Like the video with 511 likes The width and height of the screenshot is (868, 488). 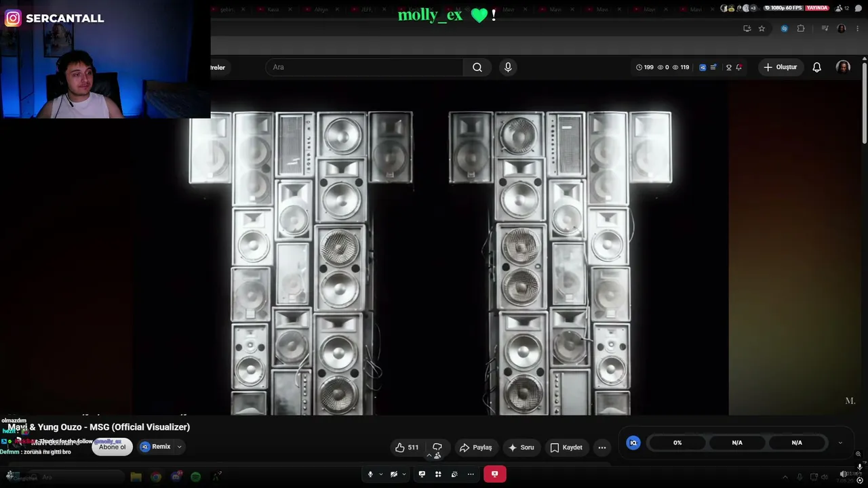(x=407, y=447)
